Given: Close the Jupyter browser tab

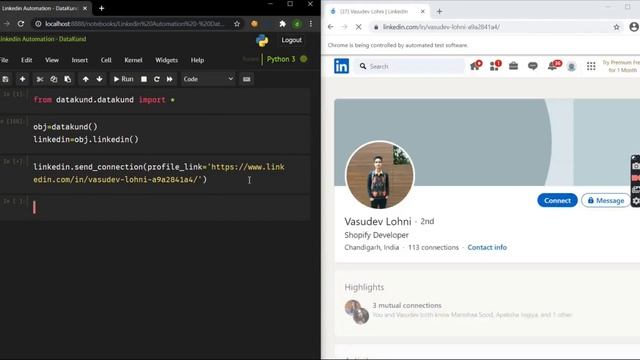Looking at the screenshot, I should point(85,8).
